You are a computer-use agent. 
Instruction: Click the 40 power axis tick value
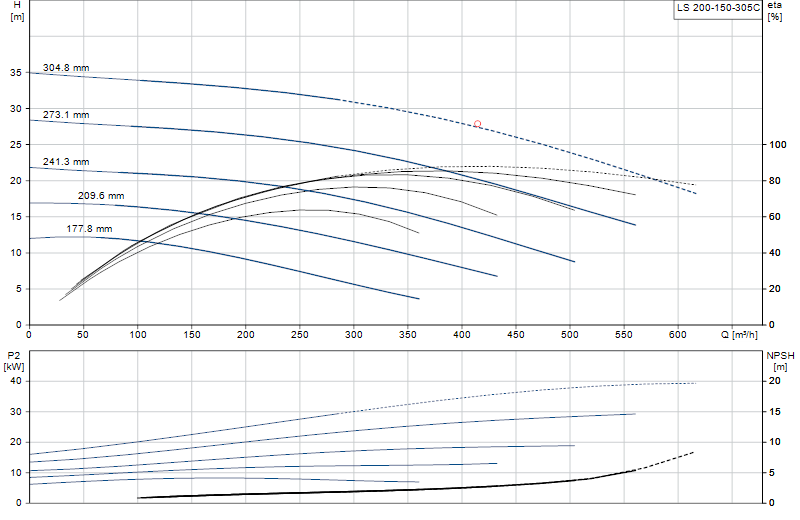pyautogui.click(x=16, y=381)
